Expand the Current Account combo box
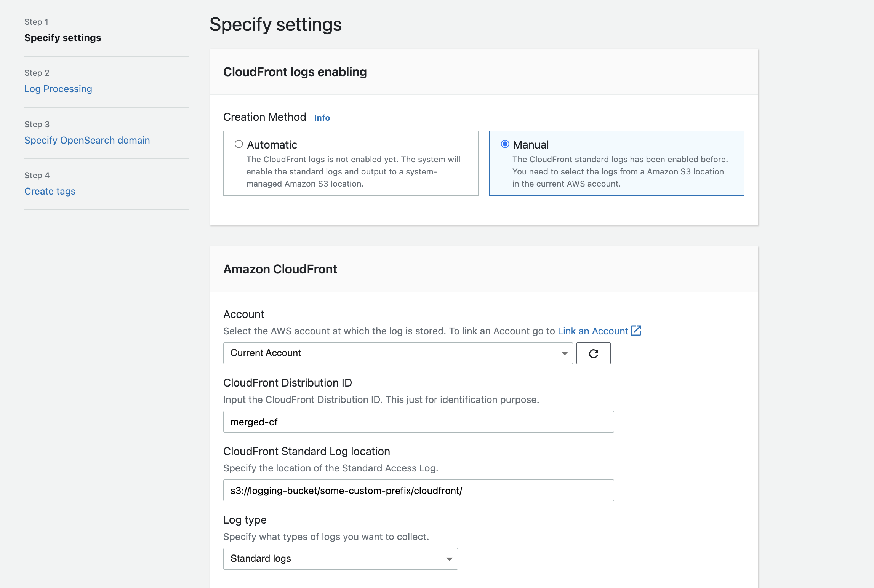Image resolution: width=874 pixels, height=588 pixels. [x=398, y=353]
